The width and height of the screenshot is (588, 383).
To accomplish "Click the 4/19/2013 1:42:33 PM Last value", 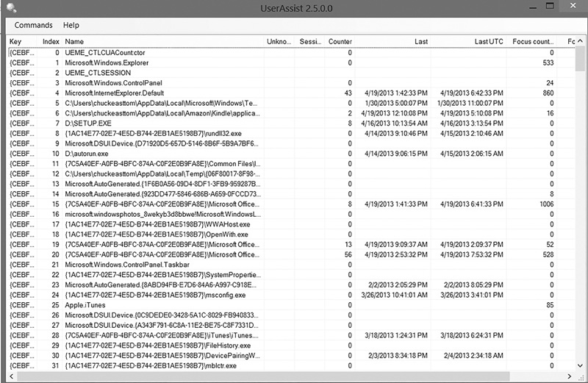I will point(395,93).
